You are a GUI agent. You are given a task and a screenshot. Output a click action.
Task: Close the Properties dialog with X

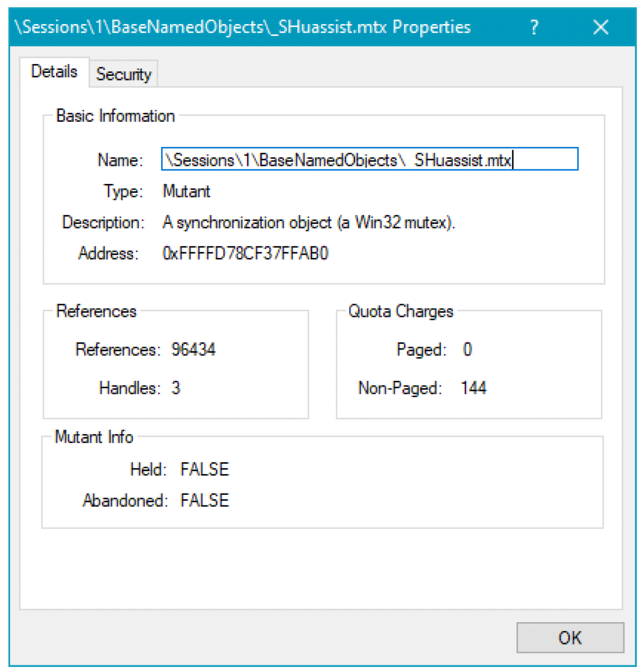coord(600,27)
